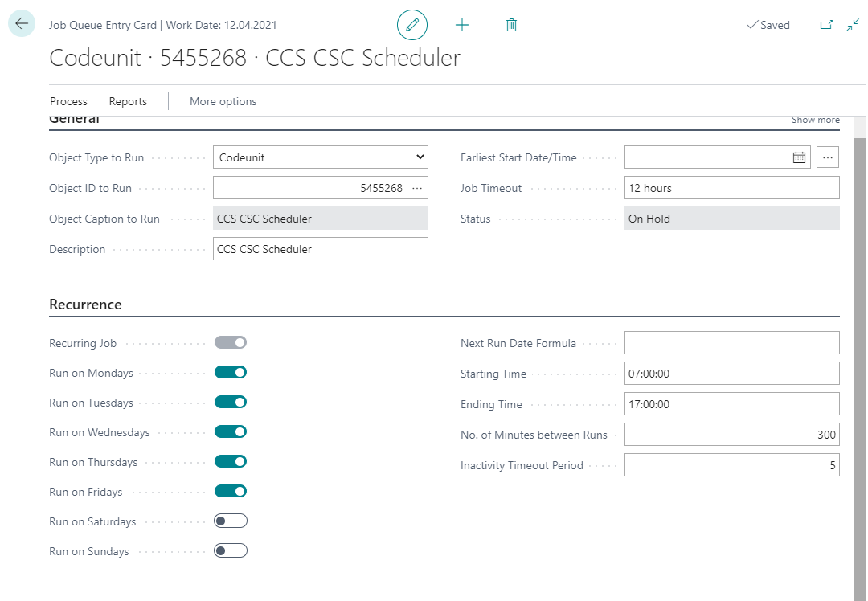Click the plus icon to create new entry
Viewport: 868px width, 601px height.
tap(462, 25)
